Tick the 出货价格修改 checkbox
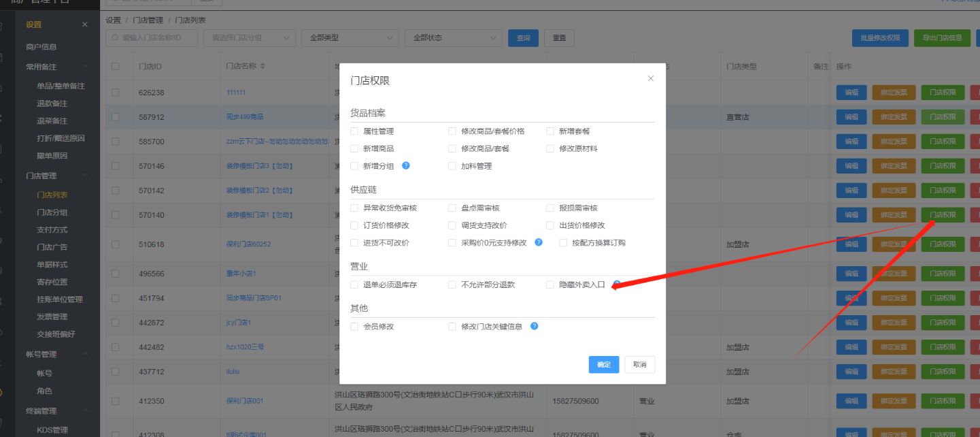Screen dimensions: 980x437 coord(550,225)
